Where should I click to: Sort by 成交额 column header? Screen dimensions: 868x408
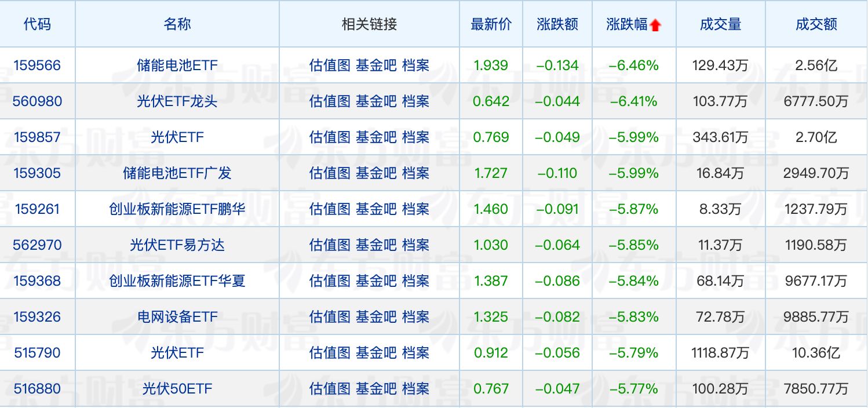[816, 24]
